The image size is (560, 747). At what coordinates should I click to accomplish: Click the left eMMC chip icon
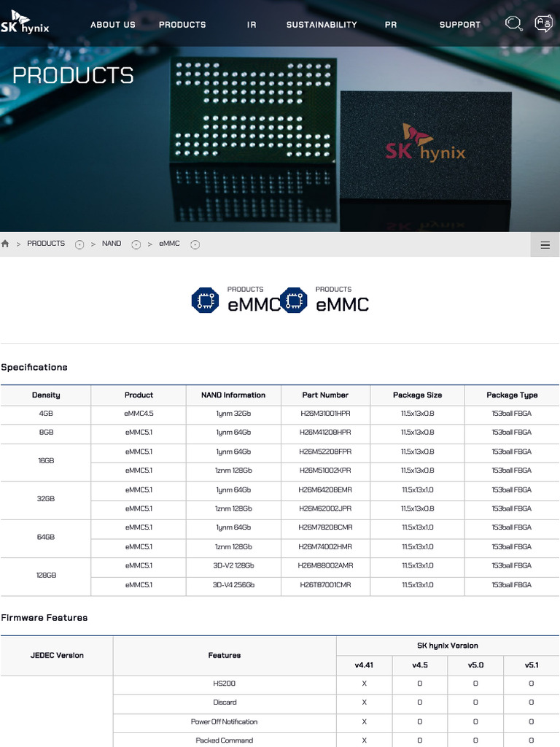pos(205,301)
